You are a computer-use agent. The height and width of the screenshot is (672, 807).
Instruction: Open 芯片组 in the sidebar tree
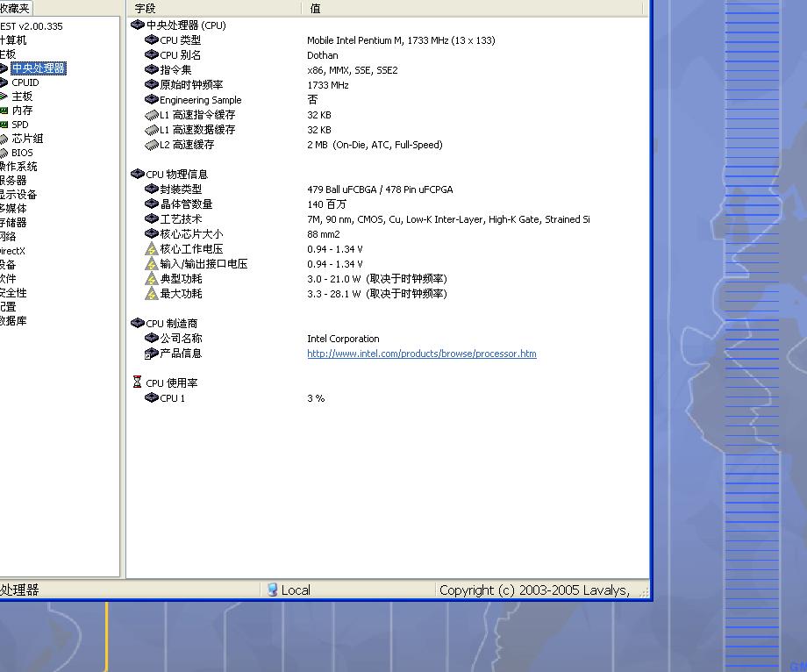click(27, 139)
